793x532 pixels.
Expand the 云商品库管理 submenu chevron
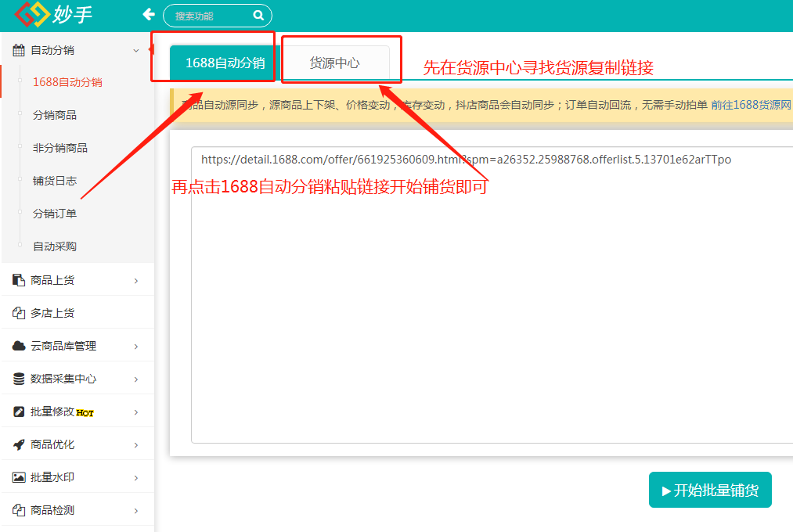[x=136, y=347]
